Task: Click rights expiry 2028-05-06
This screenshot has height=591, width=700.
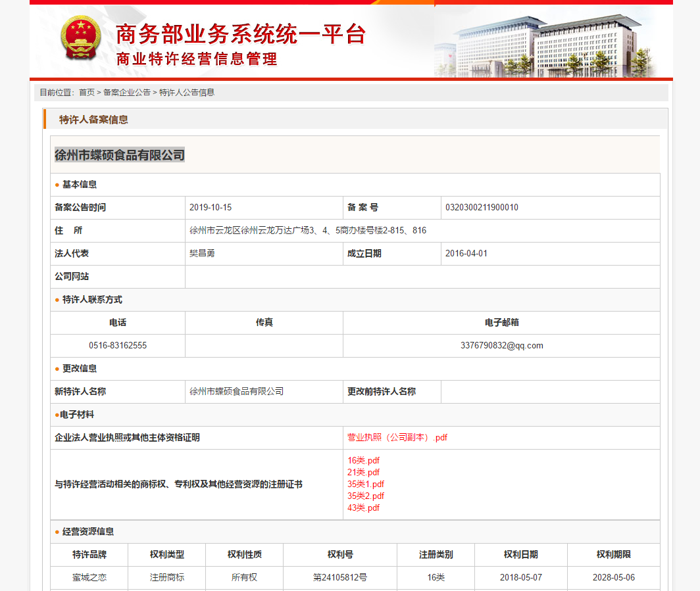Action: pos(614,578)
